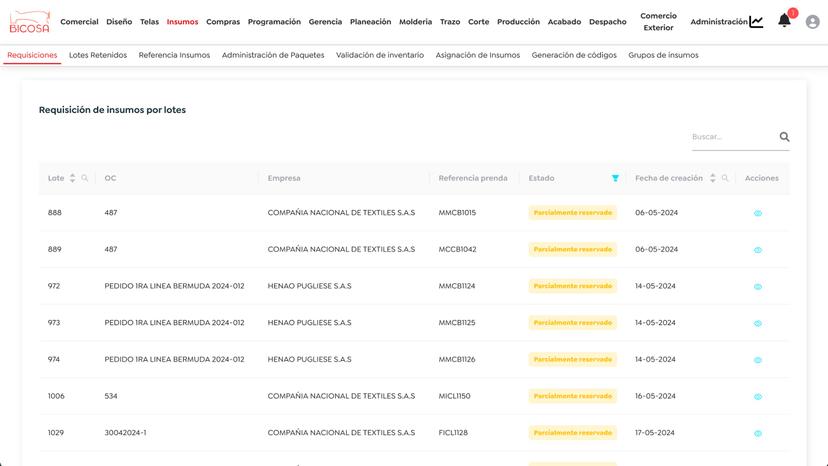The image size is (828, 466).
Task: View details of lote 1029
Action: pyautogui.click(x=757, y=433)
